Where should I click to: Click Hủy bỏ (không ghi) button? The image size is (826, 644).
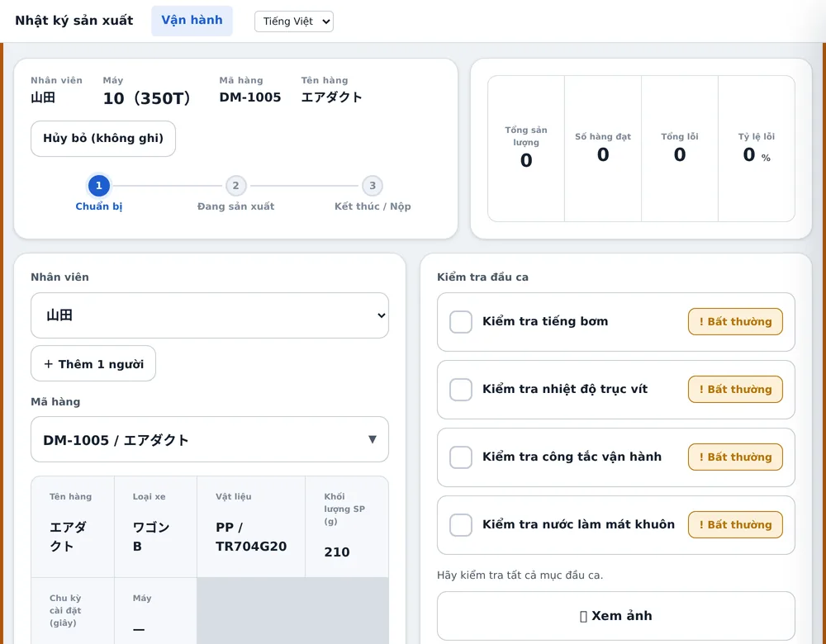point(102,139)
